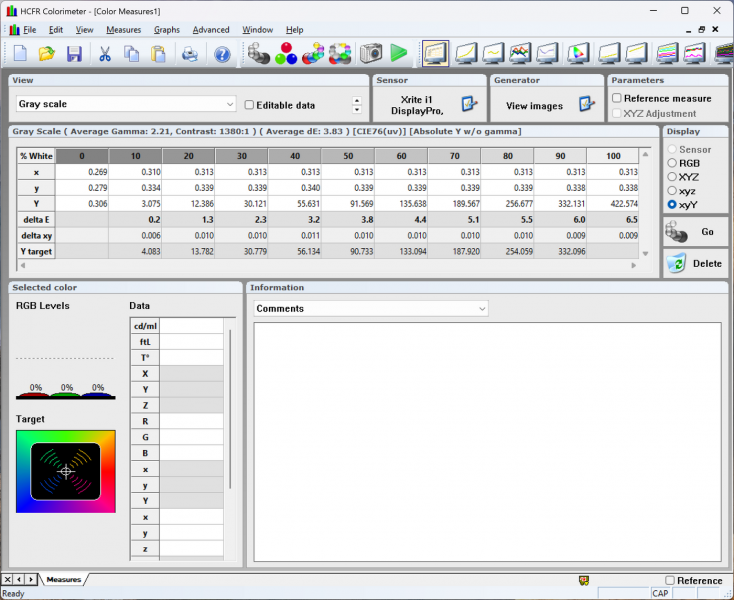Start continuous measures with the green arrow
The image size is (734, 600).
pyautogui.click(x=399, y=53)
